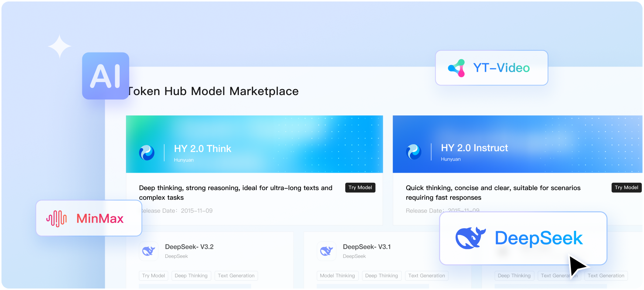Click the 'Quick thinking, concise and clear' description
The height and width of the screenshot is (290, 644).
493,193
